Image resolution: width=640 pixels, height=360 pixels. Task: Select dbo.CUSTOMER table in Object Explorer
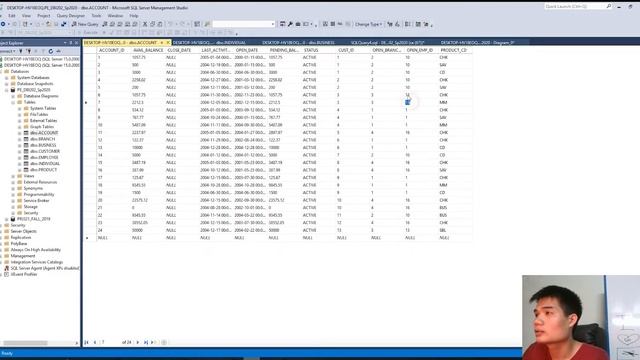[45, 151]
